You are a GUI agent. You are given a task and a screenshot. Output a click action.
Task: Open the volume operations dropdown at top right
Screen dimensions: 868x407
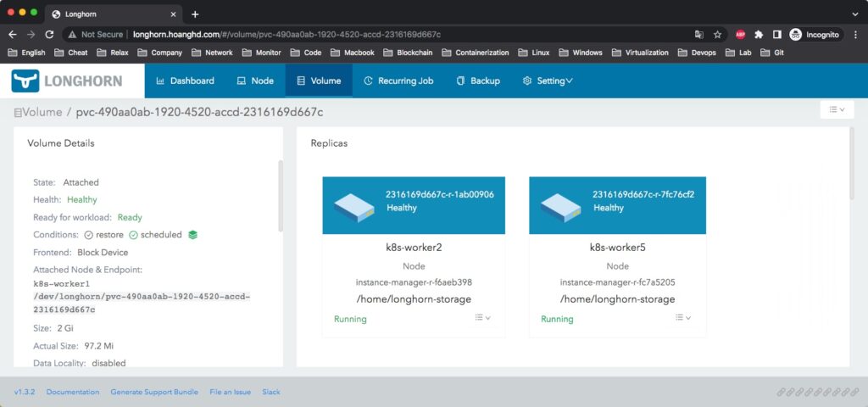837,109
